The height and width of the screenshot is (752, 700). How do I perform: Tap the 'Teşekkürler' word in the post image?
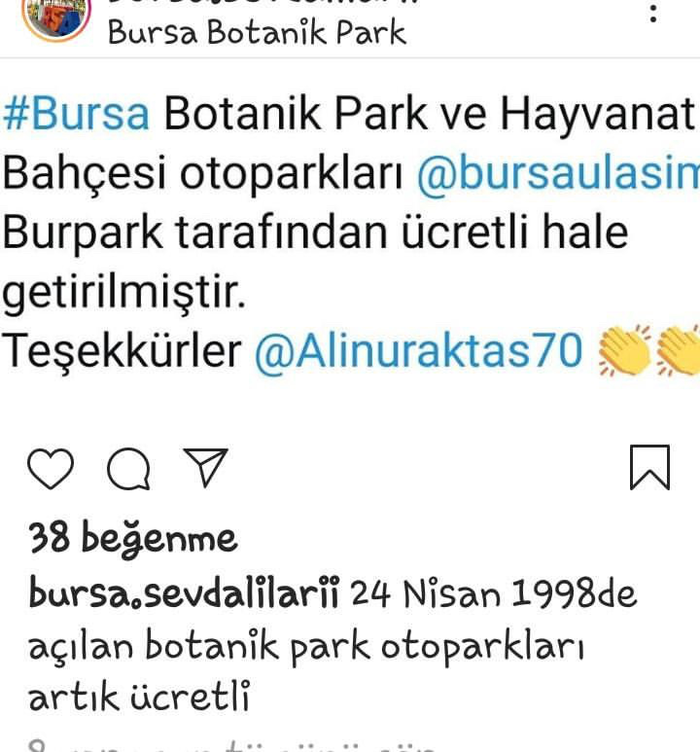coord(122,351)
